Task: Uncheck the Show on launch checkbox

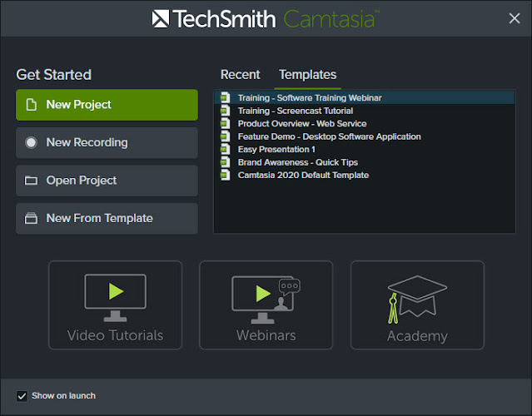Action: point(22,396)
